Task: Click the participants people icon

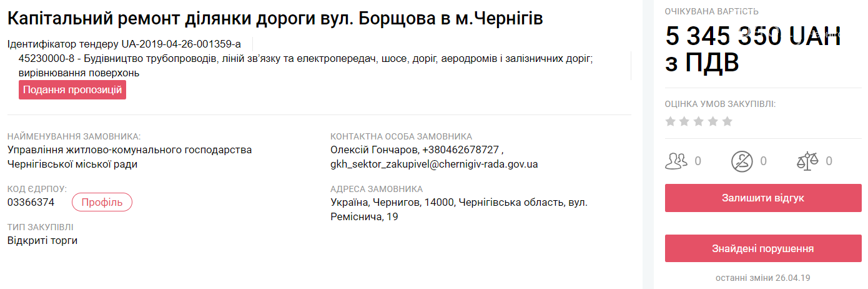Action: pyautogui.click(x=676, y=161)
